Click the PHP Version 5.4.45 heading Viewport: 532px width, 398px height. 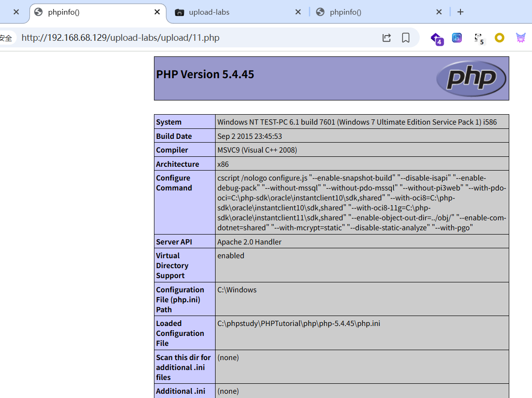point(205,74)
